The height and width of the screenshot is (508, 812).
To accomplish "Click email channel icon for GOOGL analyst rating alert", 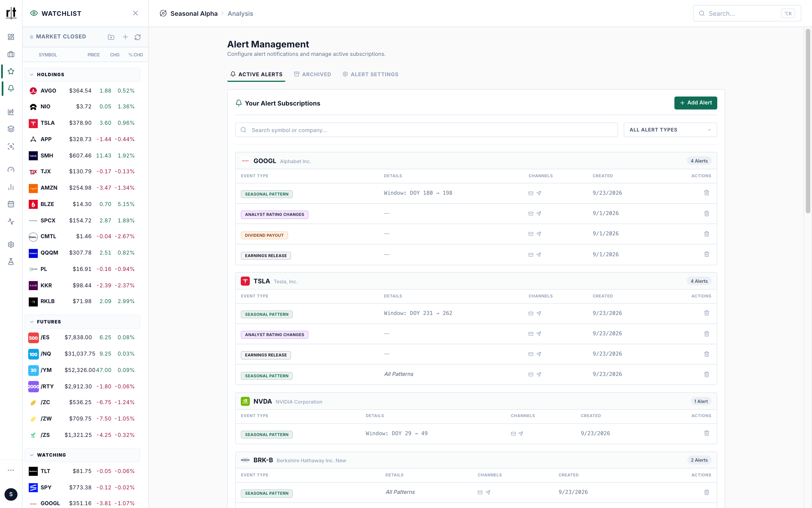I will 531,214.
